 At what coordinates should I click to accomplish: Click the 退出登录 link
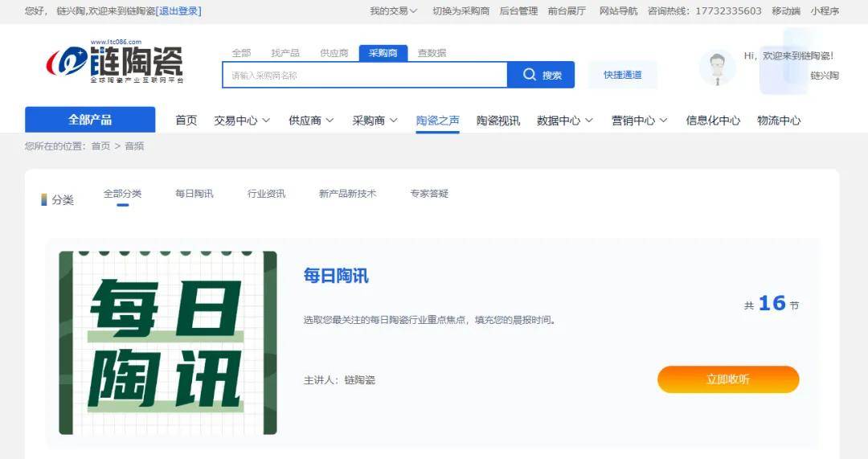178,11
